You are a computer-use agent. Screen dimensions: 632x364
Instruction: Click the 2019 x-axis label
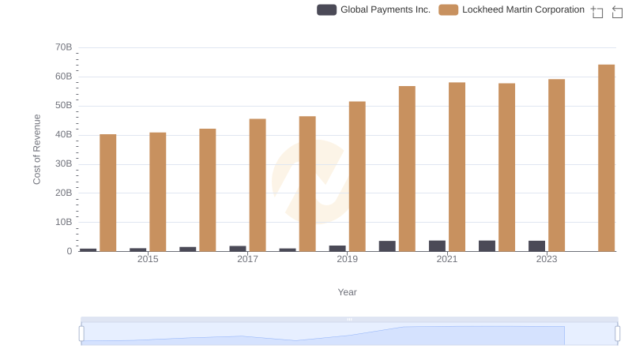[347, 259]
